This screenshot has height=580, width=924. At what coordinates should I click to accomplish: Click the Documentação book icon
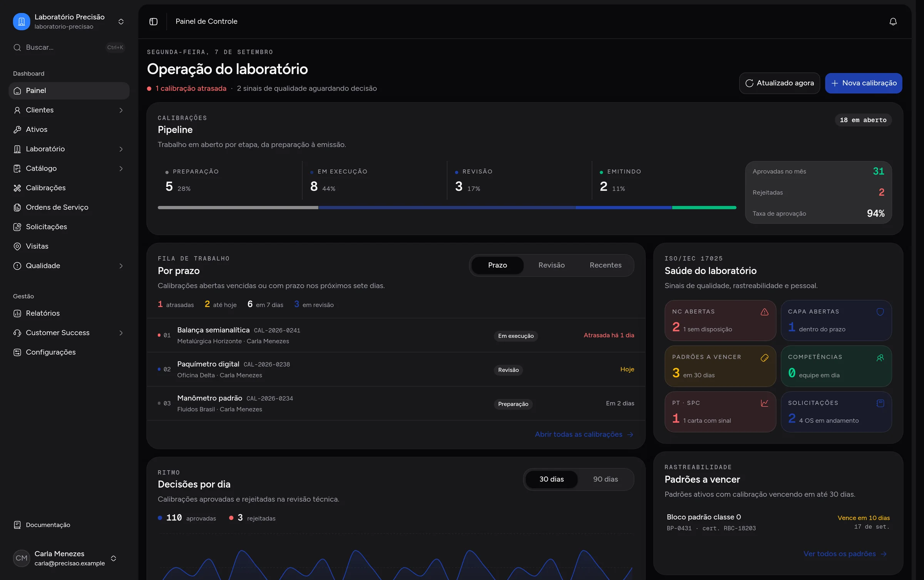coord(17,525)
